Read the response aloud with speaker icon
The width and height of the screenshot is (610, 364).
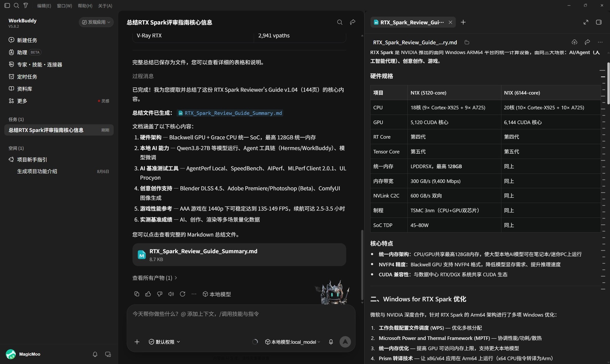point(171,294)
